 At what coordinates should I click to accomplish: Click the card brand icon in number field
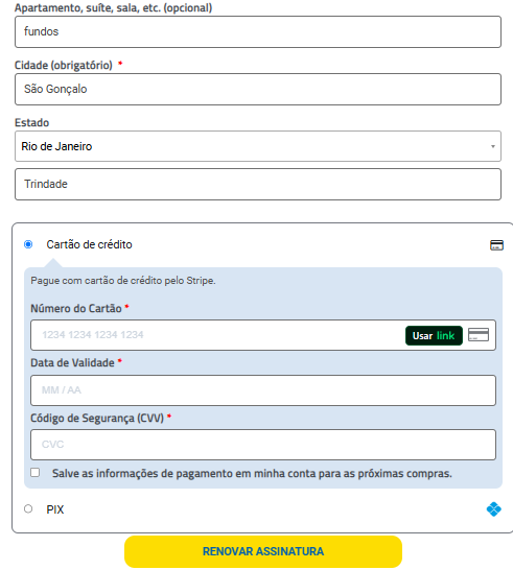pyautogui.click(x=478, y=335)
